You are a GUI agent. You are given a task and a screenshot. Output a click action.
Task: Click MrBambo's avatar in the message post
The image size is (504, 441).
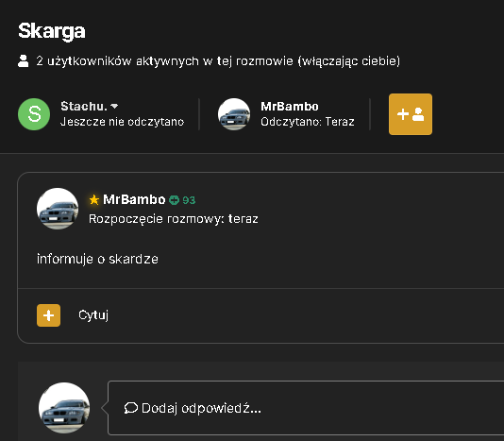pos(58,209)
